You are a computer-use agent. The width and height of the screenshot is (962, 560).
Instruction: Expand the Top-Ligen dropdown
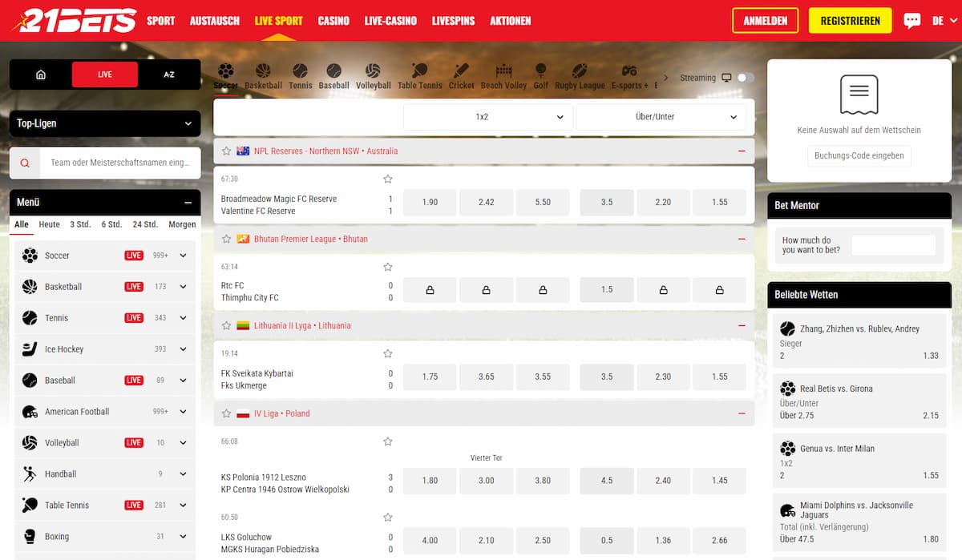tap(104, 123)
